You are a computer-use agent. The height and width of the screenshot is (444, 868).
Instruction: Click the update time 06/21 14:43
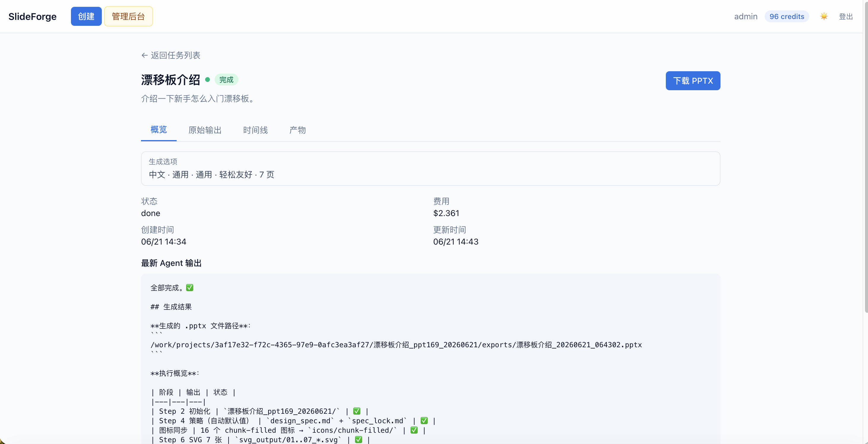tap(456, 242)
